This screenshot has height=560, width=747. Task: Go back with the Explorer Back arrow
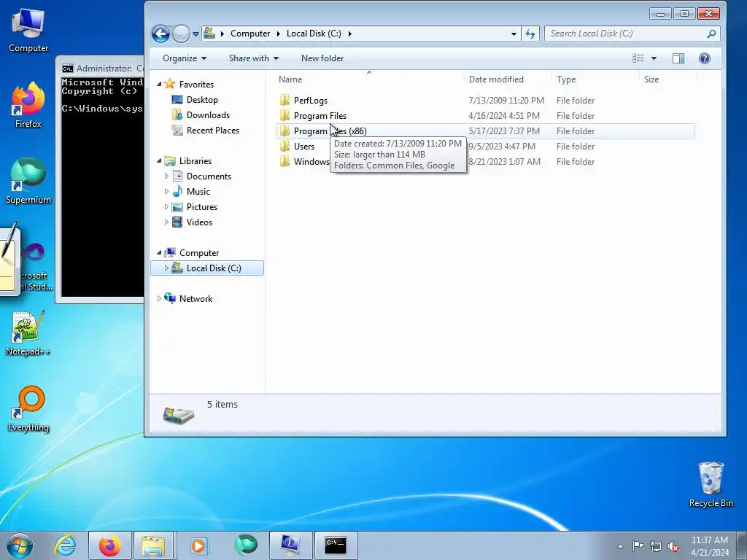[160, 34]
